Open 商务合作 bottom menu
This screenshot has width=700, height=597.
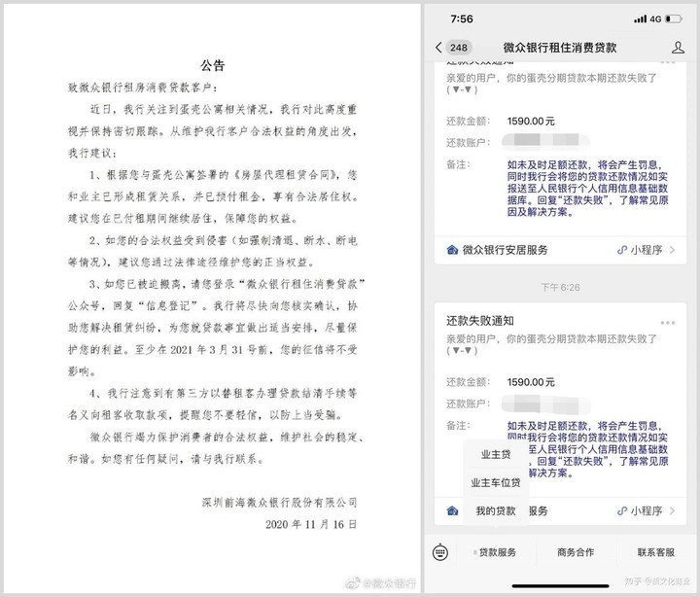tap(576, 552)
